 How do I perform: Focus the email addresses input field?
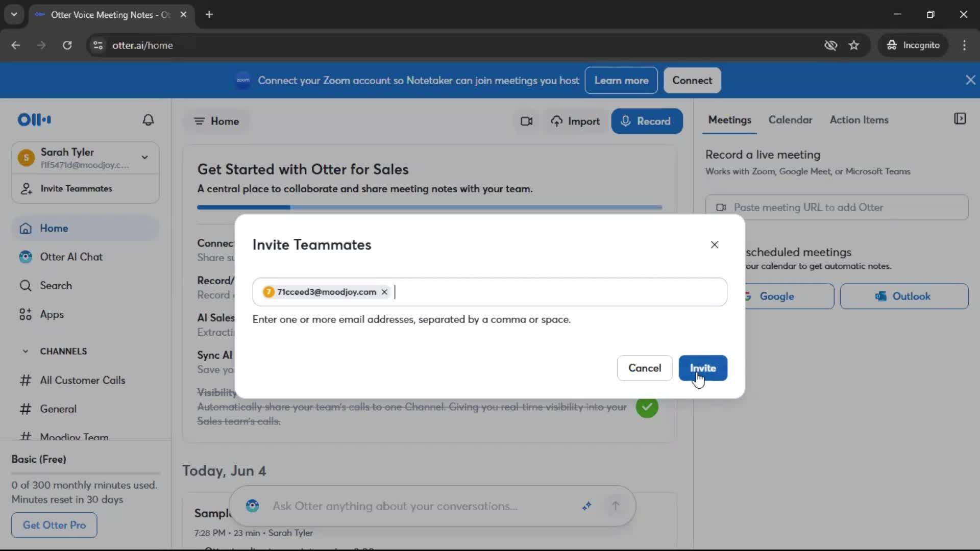coord(489,292)
